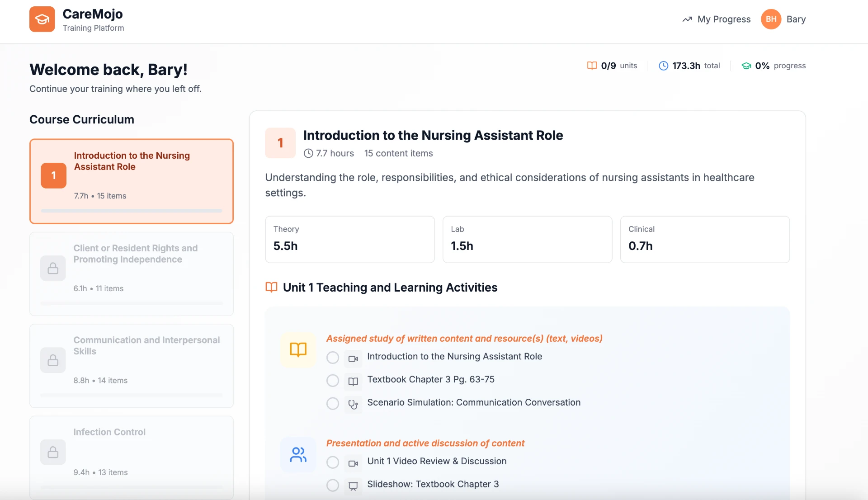
Task: Click the Clinical 0.7h hours box
Action: click(705, 239)
